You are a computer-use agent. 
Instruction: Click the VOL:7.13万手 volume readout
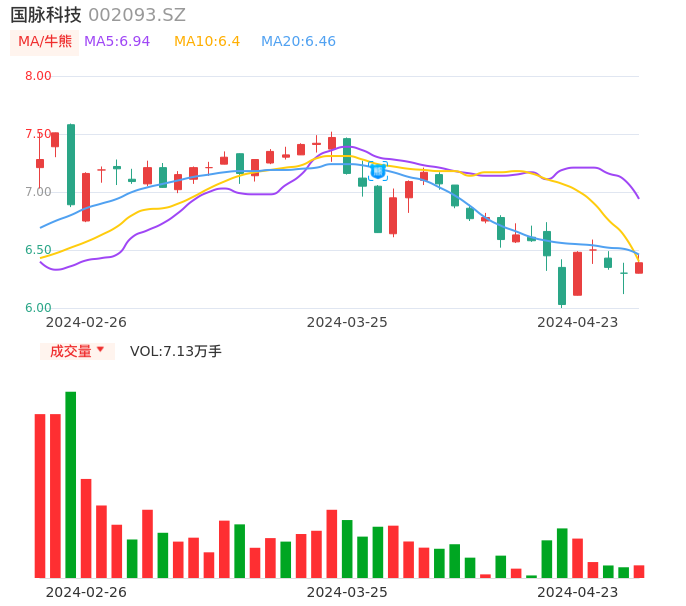coord(176,351)
